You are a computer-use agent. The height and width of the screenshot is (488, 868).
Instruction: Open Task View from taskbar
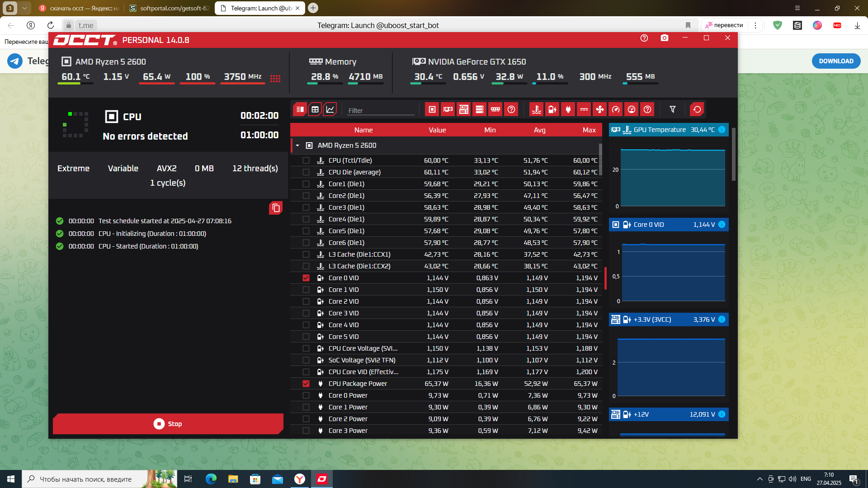click(188, 479)
